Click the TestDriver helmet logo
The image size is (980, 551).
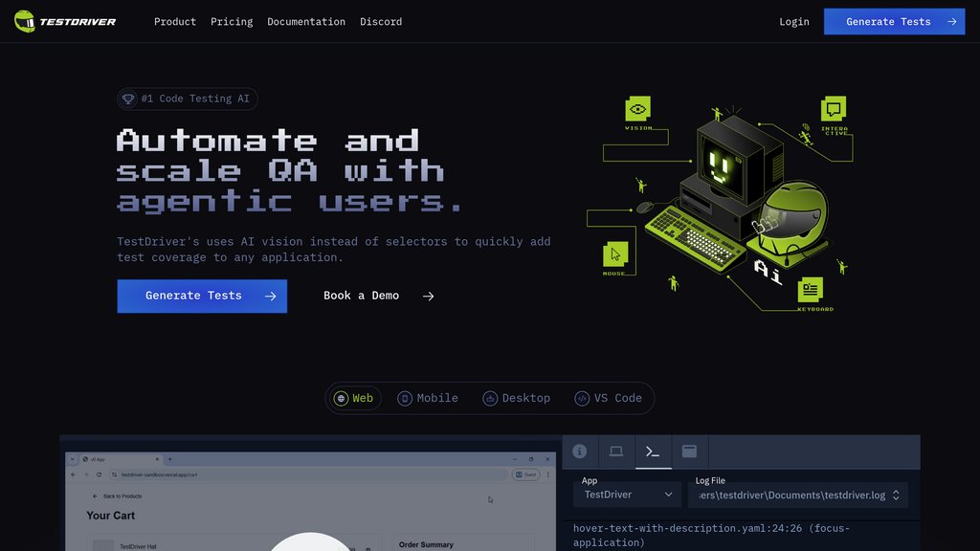coord(25,21)
